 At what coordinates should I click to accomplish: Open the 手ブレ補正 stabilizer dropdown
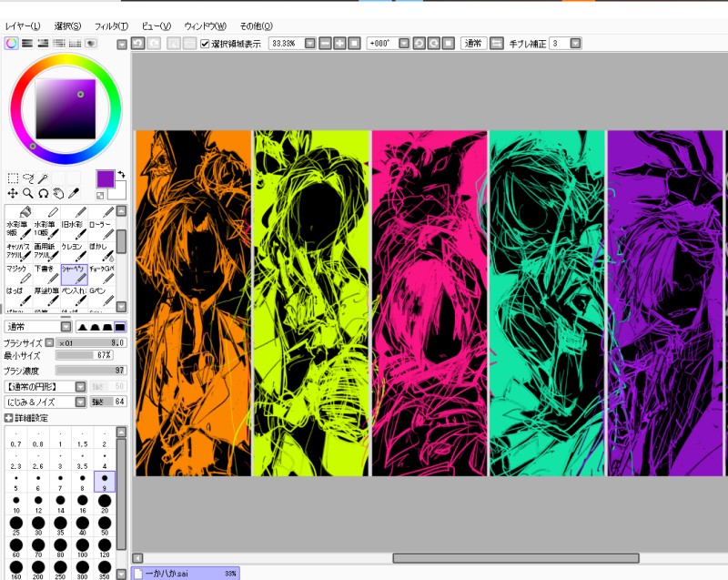(576, 43)
